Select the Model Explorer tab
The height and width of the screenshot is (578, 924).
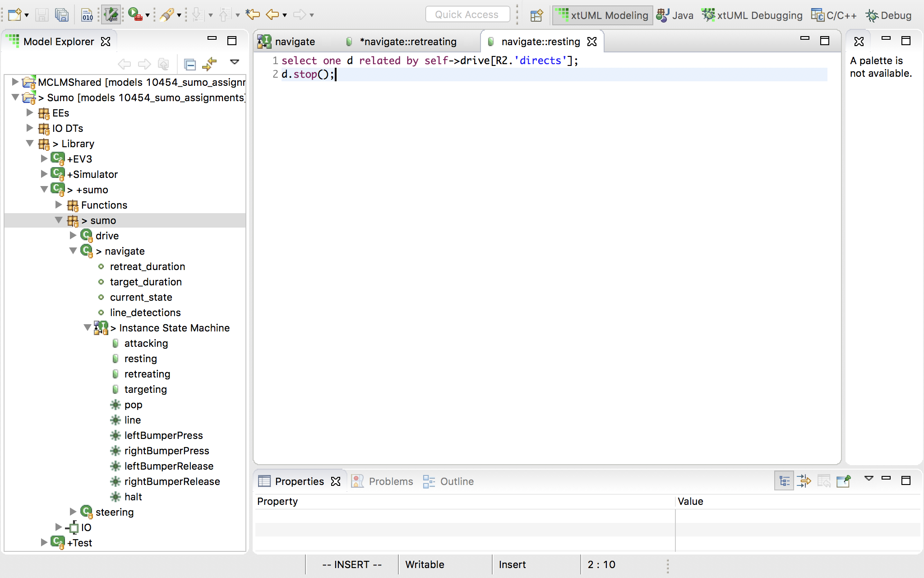click(59, 42)
